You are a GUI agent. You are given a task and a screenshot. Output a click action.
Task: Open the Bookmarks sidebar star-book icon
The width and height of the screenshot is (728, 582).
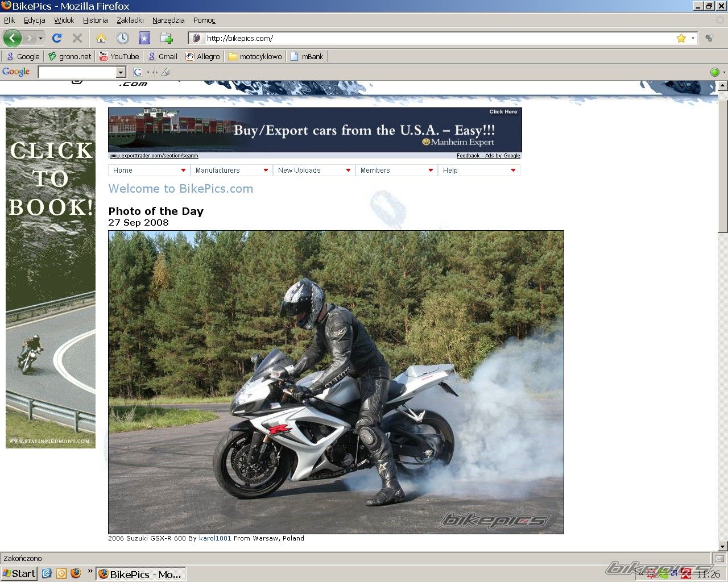point(144,38)
